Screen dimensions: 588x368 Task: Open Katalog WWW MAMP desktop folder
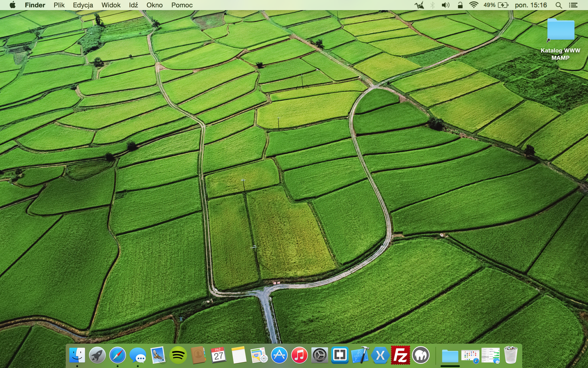pos(560,39)
